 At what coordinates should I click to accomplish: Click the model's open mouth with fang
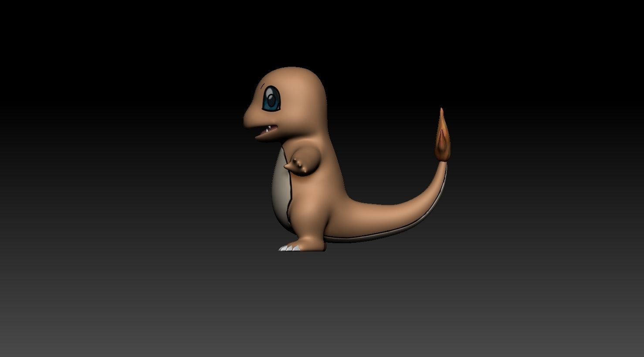click(x=268, y=131)
